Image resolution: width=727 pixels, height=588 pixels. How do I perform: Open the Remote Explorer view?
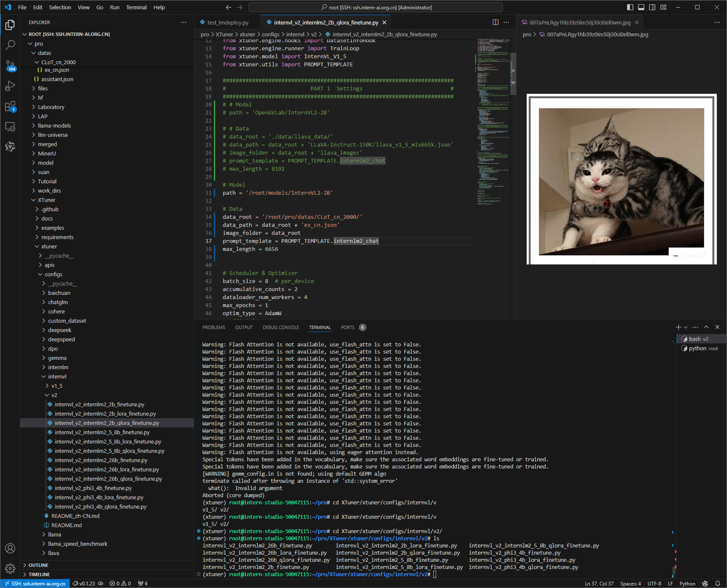click(x=10, y=127)
